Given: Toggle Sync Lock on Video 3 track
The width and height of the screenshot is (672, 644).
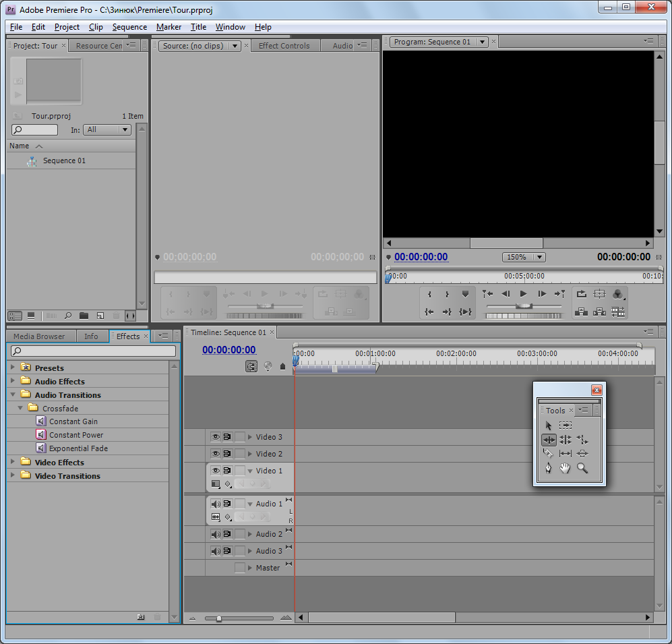Looking at the screenshot, I should click(227, 437).
